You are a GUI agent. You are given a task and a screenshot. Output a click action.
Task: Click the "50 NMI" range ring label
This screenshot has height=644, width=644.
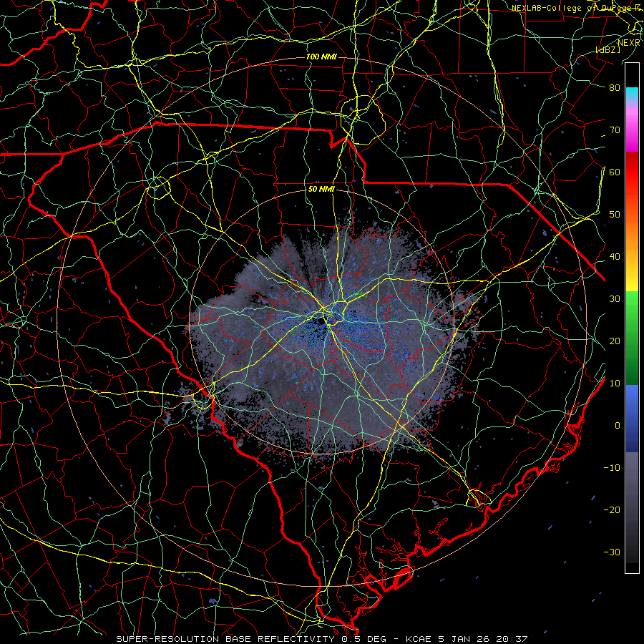click(x=321, y=189)
